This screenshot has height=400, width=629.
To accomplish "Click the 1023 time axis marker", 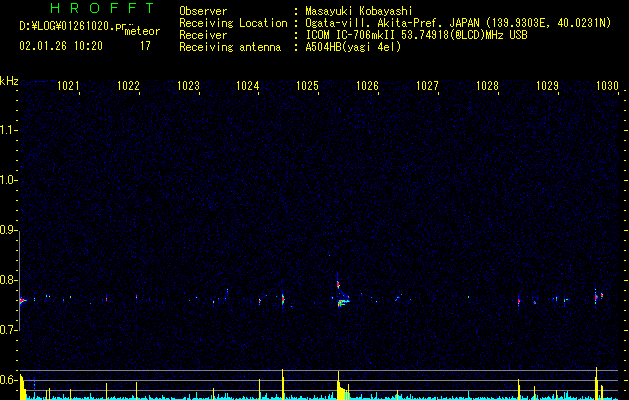I will tap(189, 86).
